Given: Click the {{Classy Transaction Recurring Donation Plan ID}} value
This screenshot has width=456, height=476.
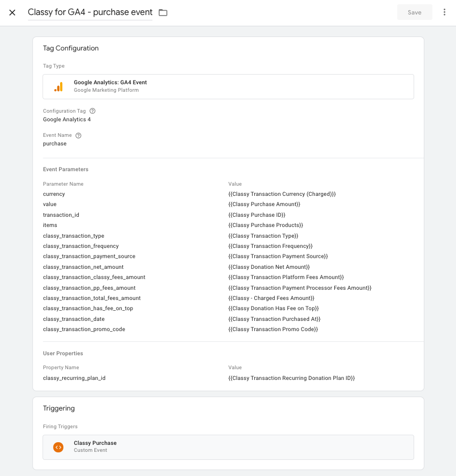Looking at the screenshot, I should point(291,378).
